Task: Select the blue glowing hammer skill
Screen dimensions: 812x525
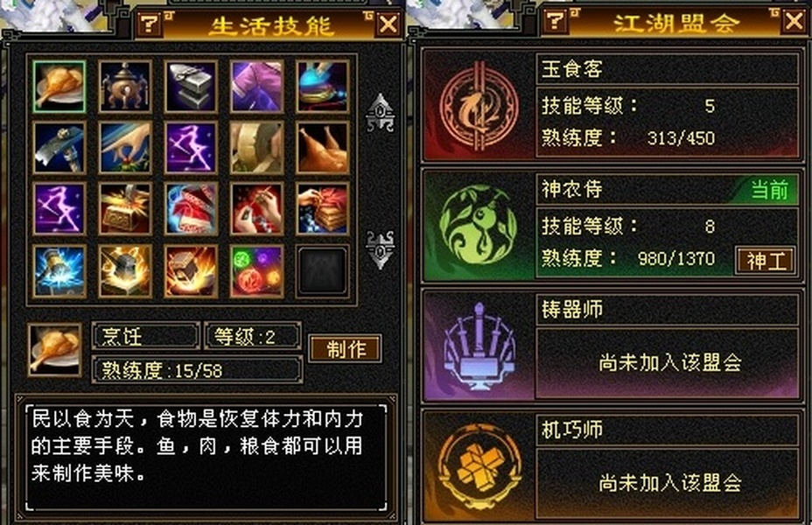Action: coord(59,270)
